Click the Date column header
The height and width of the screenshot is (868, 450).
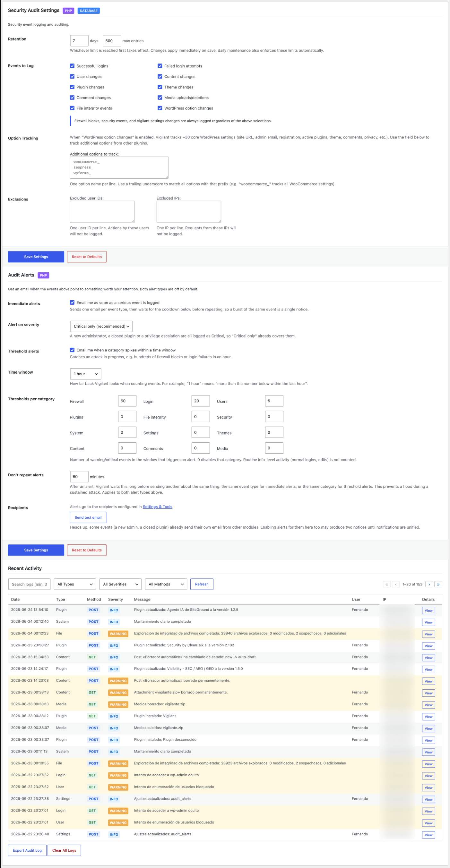(15, 600)
